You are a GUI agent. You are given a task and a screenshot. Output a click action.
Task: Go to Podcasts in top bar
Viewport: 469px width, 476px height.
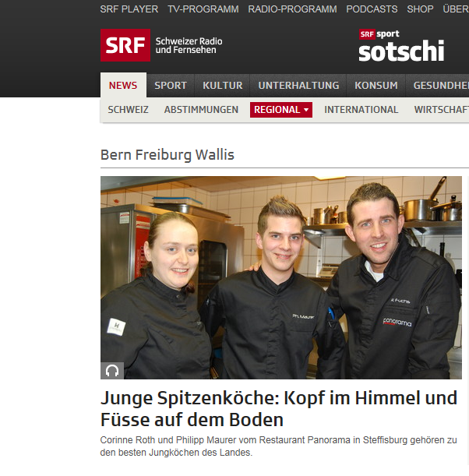tap(372, 9)
